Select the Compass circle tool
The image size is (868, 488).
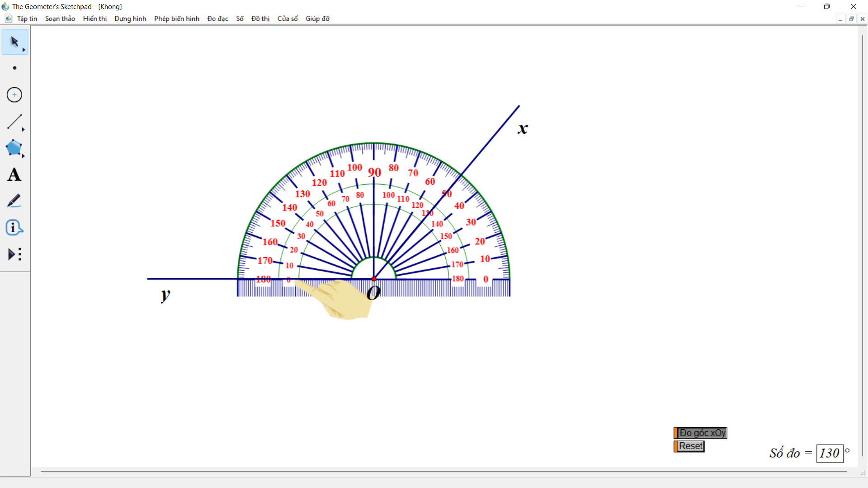click(14, 95)
